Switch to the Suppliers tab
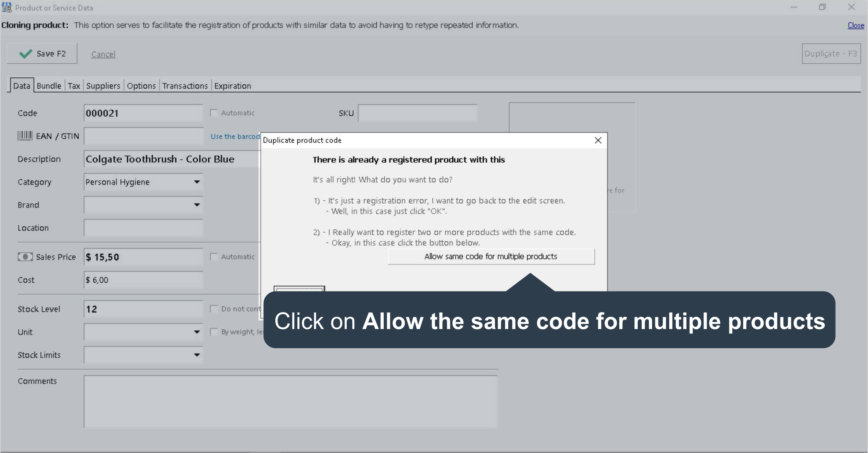This screenshot has width=868, height=453. pyautogui.click(x=103, y=86)
